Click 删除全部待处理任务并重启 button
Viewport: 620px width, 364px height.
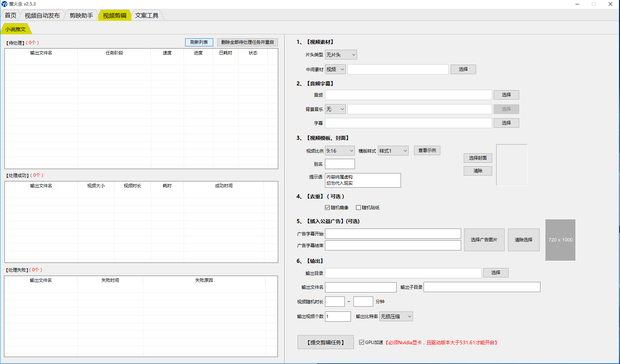point(247,42)
